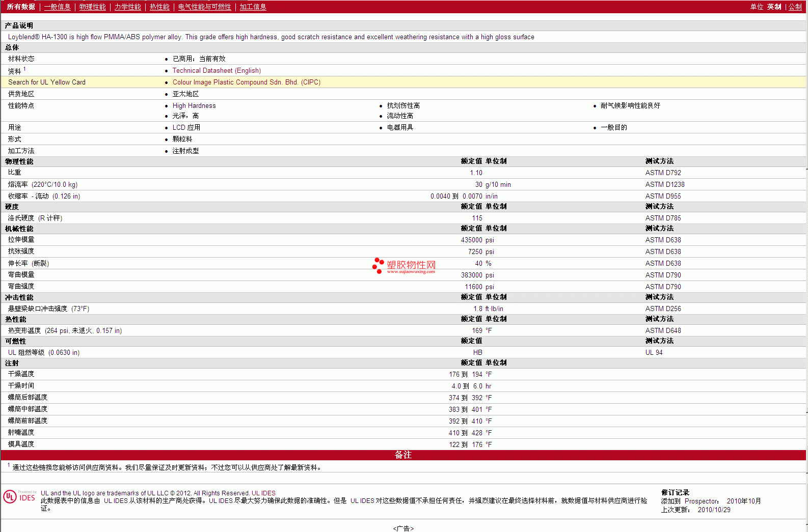Switch units to 英制
The image size is (808, 532).
(774, 7)
